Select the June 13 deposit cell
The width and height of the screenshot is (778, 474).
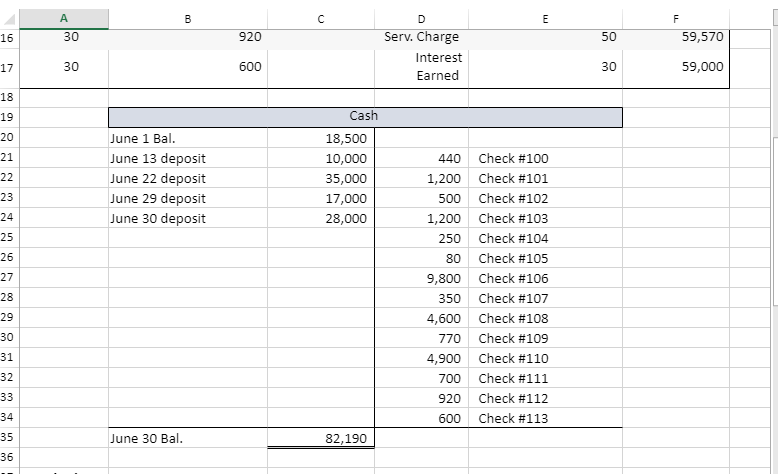coord(188,158)
